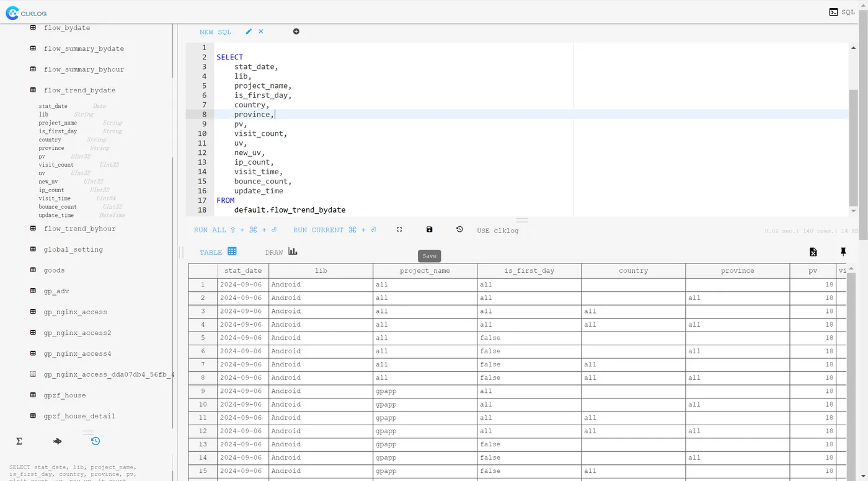Click the province column header
The image size is (868, 481).
[x=738, y=271]
